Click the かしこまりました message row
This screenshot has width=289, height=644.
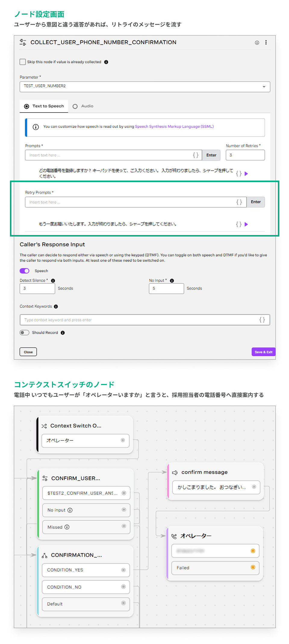[216, 487]
